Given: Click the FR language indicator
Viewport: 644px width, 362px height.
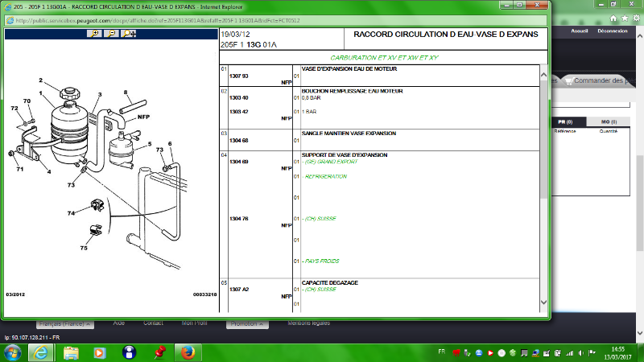Looking at the screenshot, I should click(x=441, y=352).
